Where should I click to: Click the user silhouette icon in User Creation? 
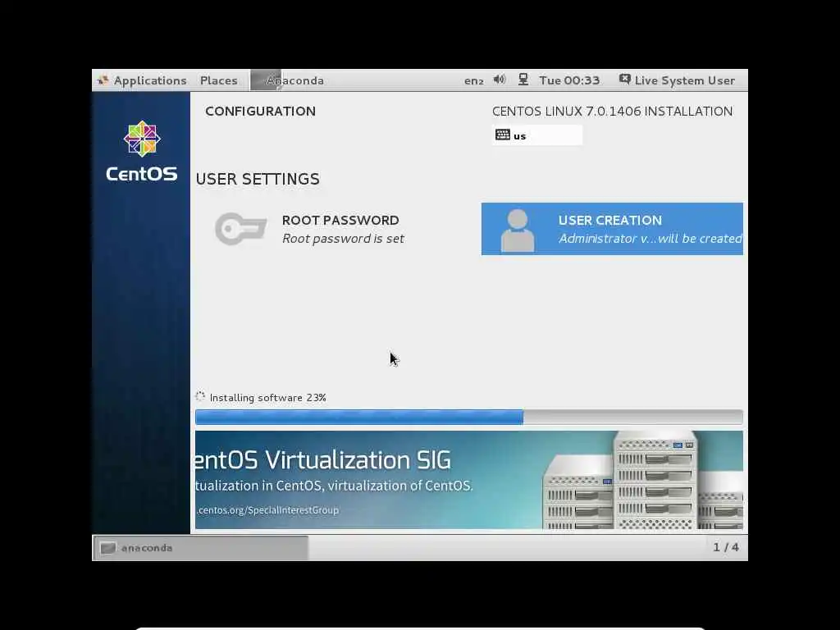pyautogui.click(x=518, y=231)
